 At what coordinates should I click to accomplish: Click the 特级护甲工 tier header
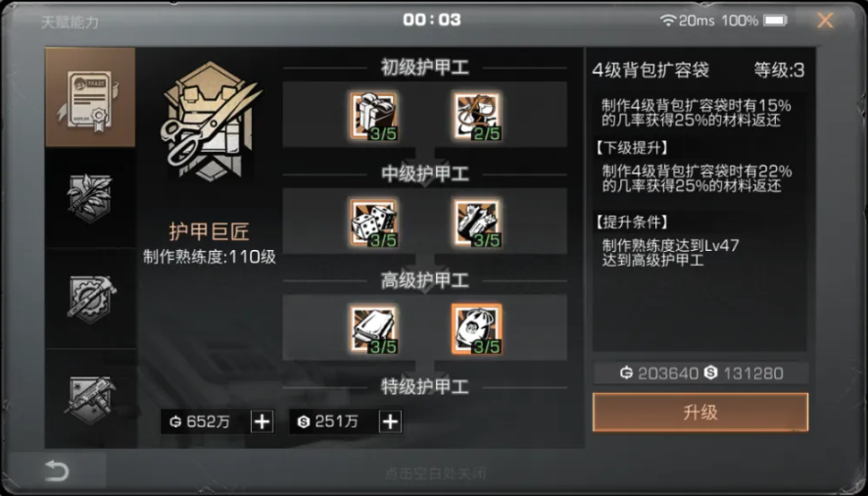click(x=424, y=387)
